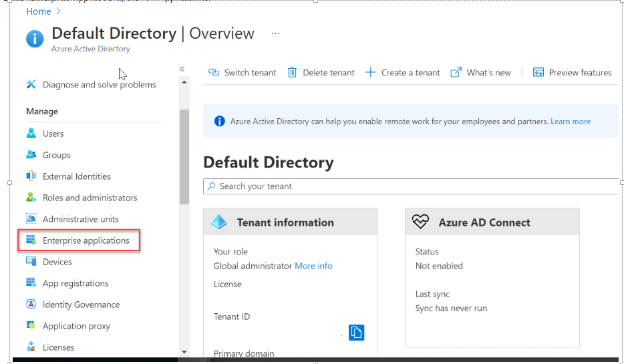
Task: Click the Administrative units icon
Action: tap(31, 219)
